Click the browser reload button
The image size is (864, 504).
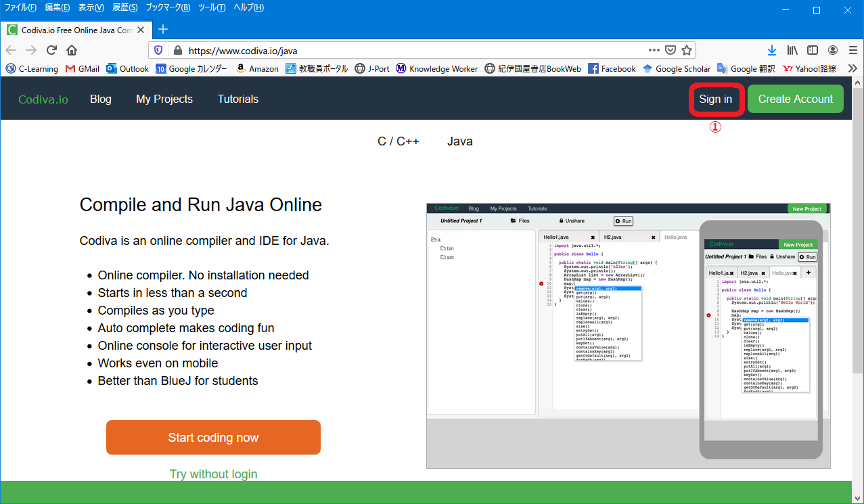(51, 50)
